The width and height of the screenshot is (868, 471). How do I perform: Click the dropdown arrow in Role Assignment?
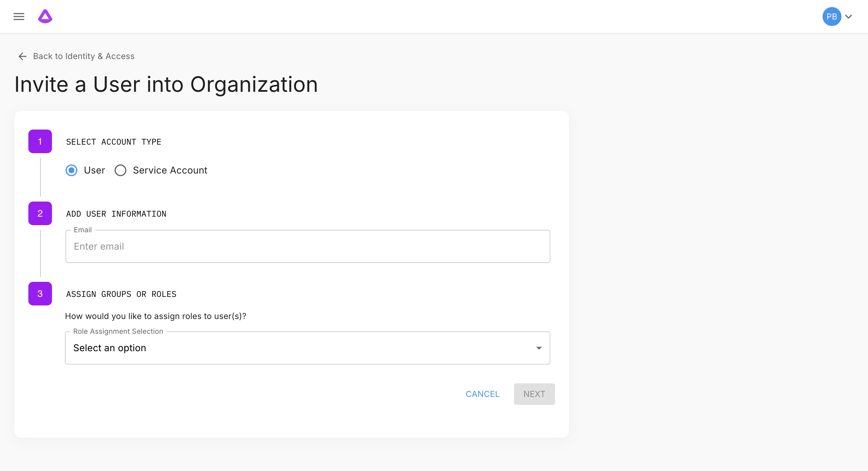[x=539, y=348]
